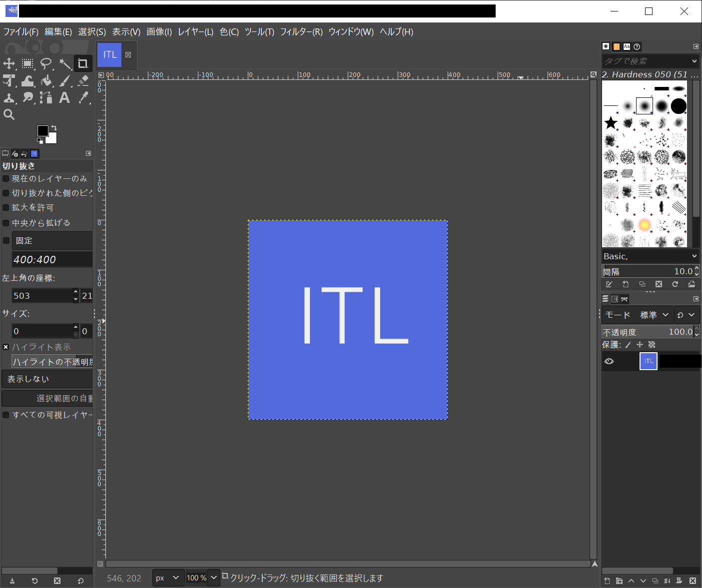702x588 pixels.
Task: Open the フィルター(R) menu
Action: click(301, 32)
